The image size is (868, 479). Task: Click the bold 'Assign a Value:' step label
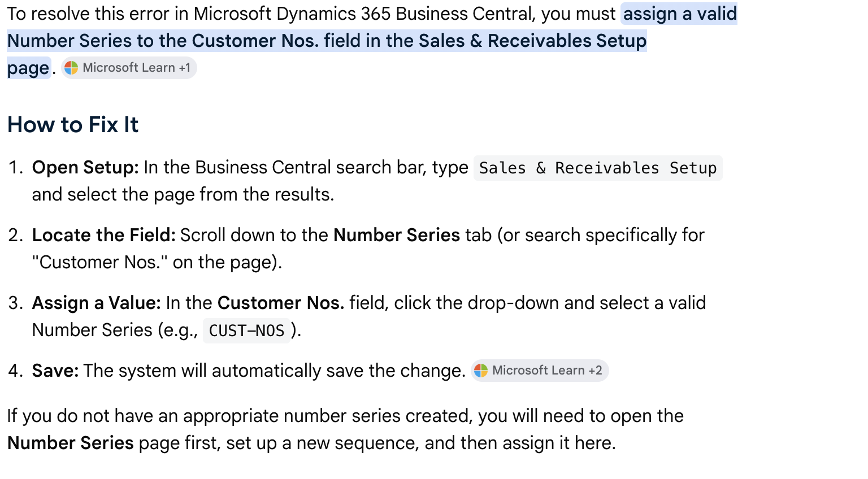(x=97, y=303)
